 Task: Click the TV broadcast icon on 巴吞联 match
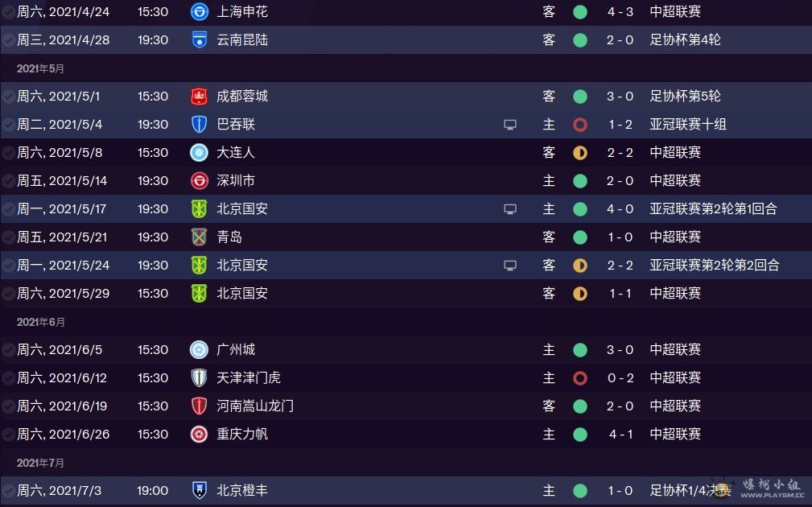(x=510, y=124)
